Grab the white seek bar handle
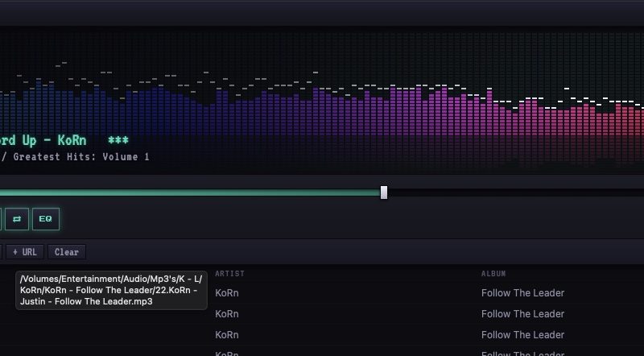Viewport: 644px width, 356px height. click(x=384, y=192)
